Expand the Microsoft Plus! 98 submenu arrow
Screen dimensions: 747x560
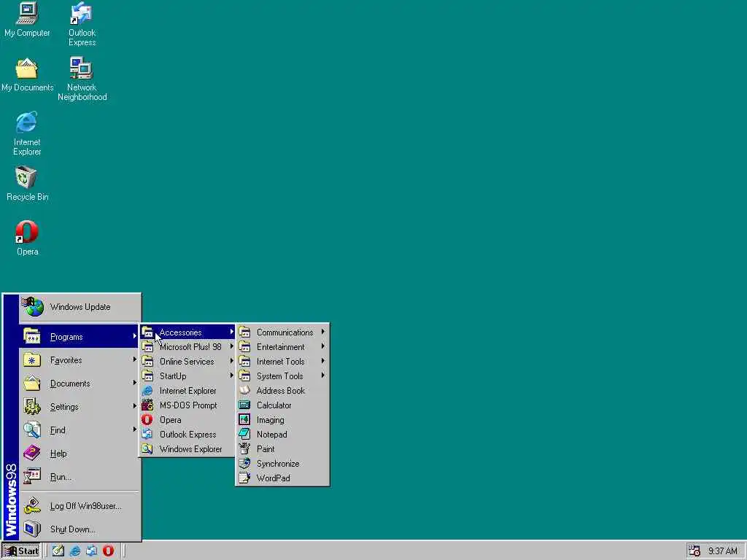tap(231, 346)
